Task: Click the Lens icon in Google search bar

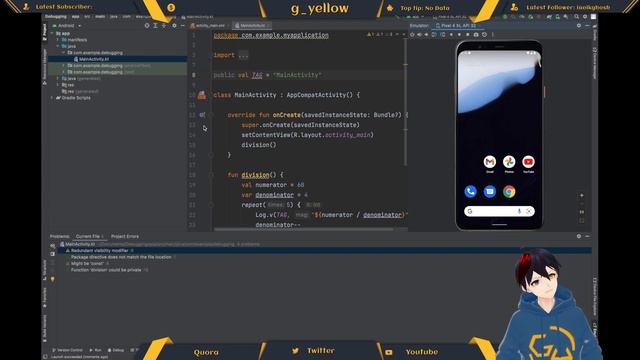Action: pos(529,211)
